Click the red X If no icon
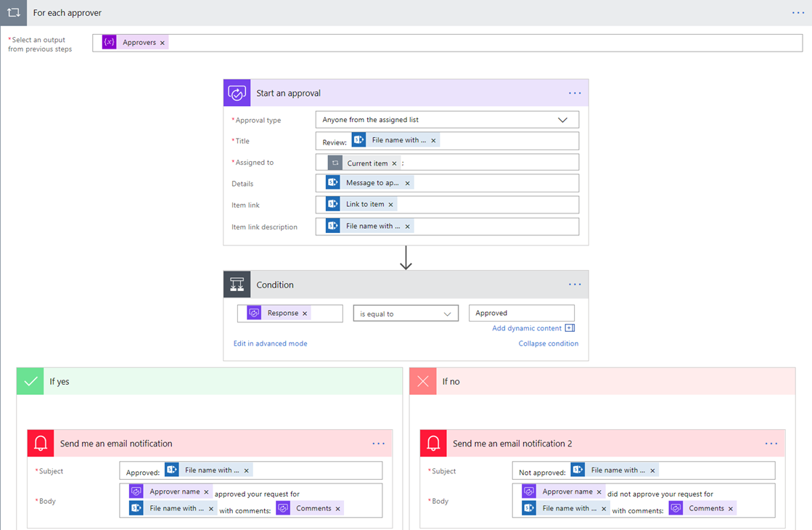 [423, 381]
